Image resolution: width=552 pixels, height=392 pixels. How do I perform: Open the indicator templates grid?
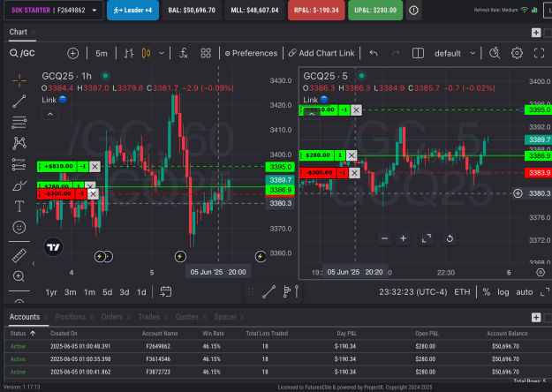click(x=206, y=54)
